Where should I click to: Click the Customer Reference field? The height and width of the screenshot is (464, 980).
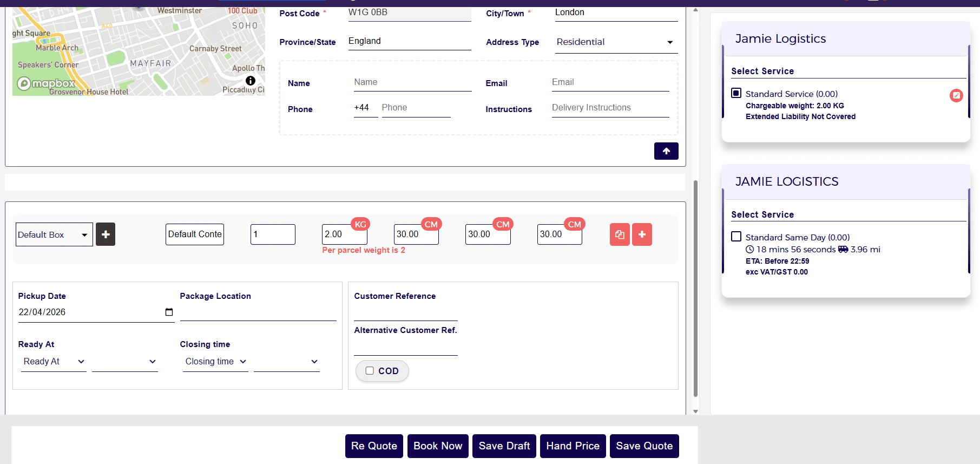pyautogui.click(x=406, y=312)
